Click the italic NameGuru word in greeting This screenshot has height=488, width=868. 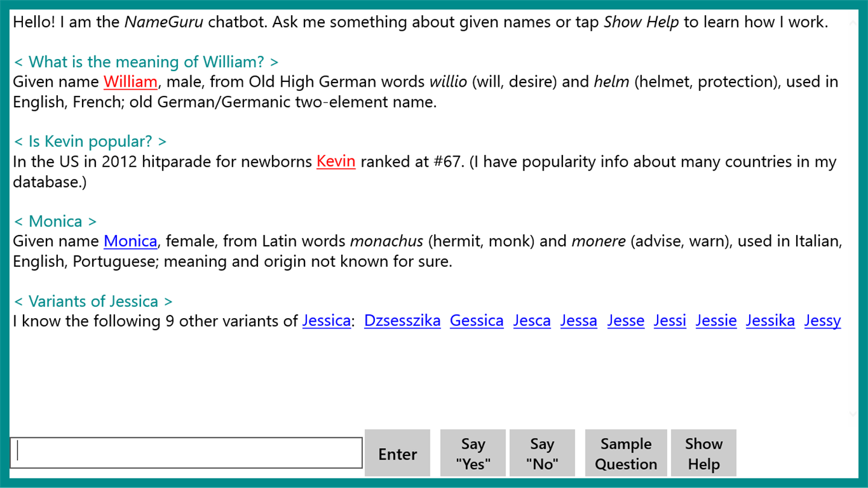click(164, 22)
